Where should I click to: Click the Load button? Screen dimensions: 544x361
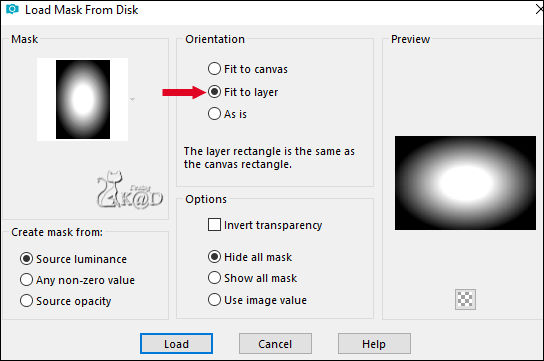pos(176,344)
